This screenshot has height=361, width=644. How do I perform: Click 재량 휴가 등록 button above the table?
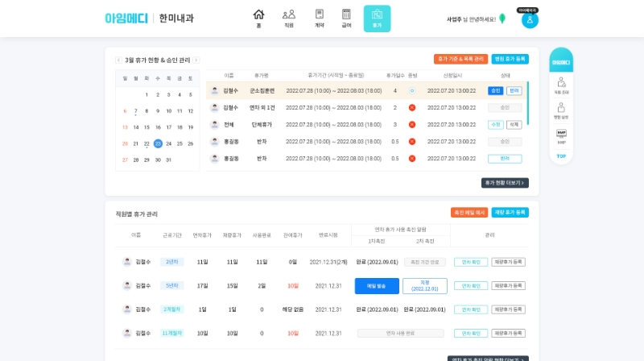pyautogui.click(x=510, y=213)
